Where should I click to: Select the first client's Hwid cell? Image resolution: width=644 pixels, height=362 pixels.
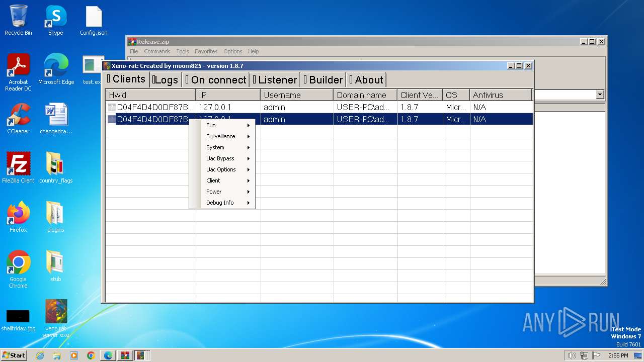150,107
